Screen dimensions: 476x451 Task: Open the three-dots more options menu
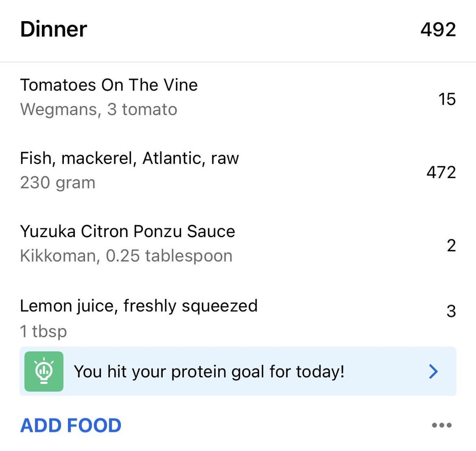coord(441,425)
